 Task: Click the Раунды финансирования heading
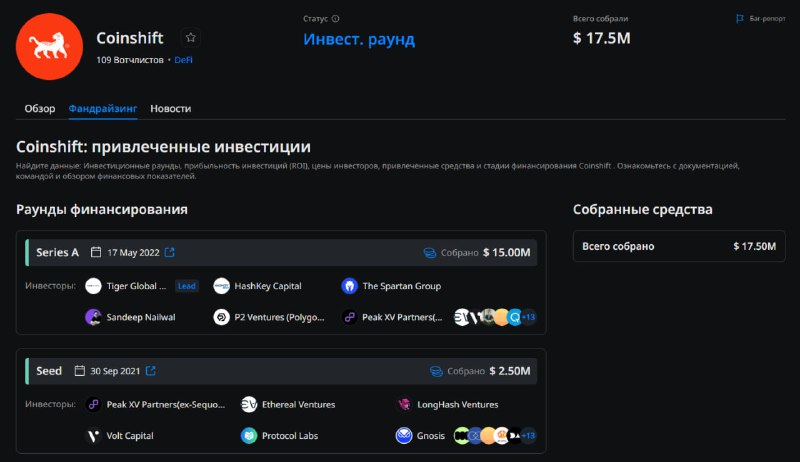point(102,210)
